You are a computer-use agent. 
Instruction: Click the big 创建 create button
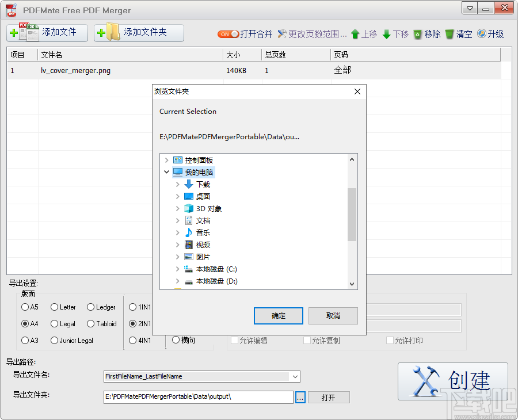coord(454,381)
